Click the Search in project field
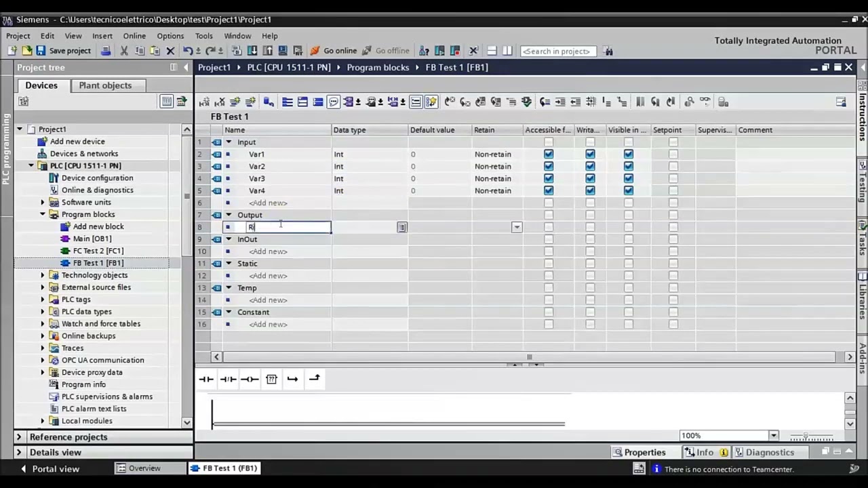868x488 pixels. tap(557, 51)
